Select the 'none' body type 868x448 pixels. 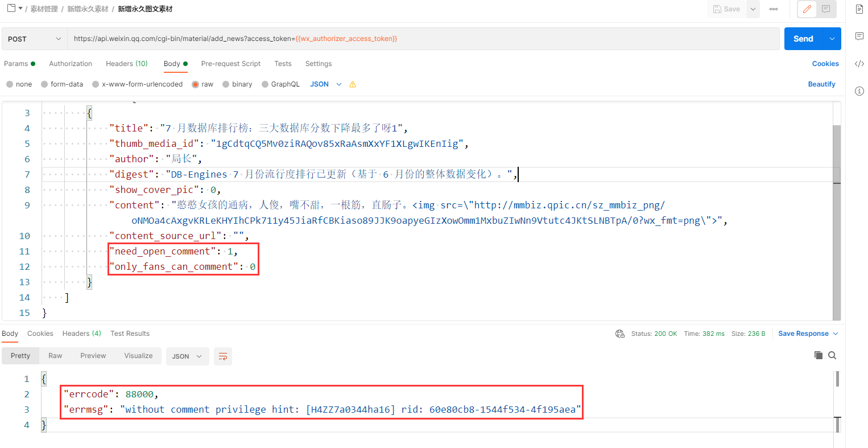(19, 84)
